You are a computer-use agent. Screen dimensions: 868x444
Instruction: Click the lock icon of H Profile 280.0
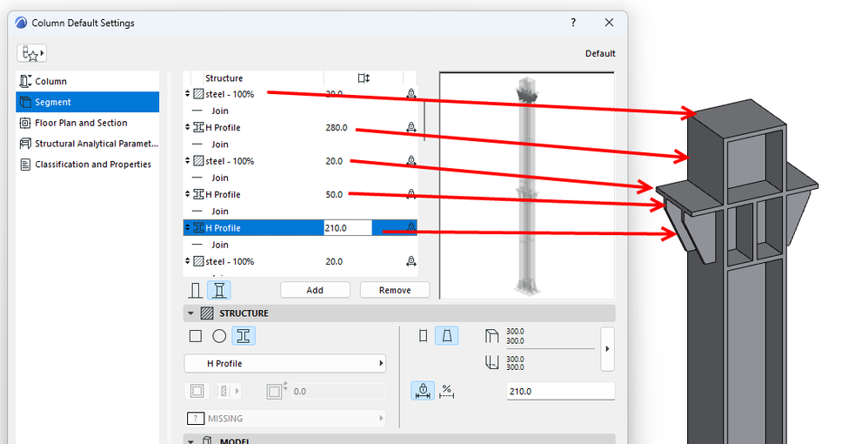pyautogui.click(x=411, y=127)
